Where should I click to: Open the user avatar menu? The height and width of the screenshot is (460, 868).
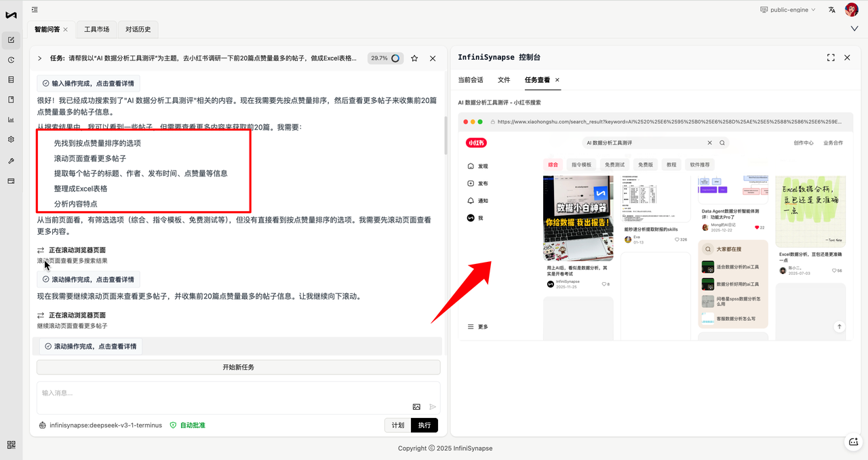(851, 9)
